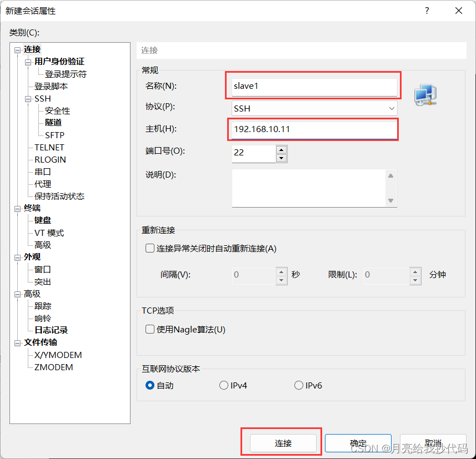This screenshot has height=459, width=476.
Task: Select VT 模式 tree item
Action: tap(49, 233)
